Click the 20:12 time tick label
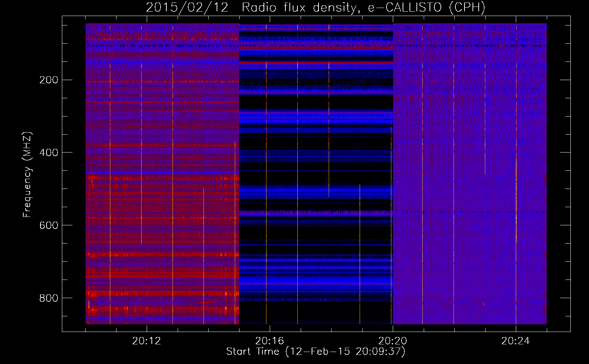The width and height of the screenshot is (589, 364). pos(146,341)
